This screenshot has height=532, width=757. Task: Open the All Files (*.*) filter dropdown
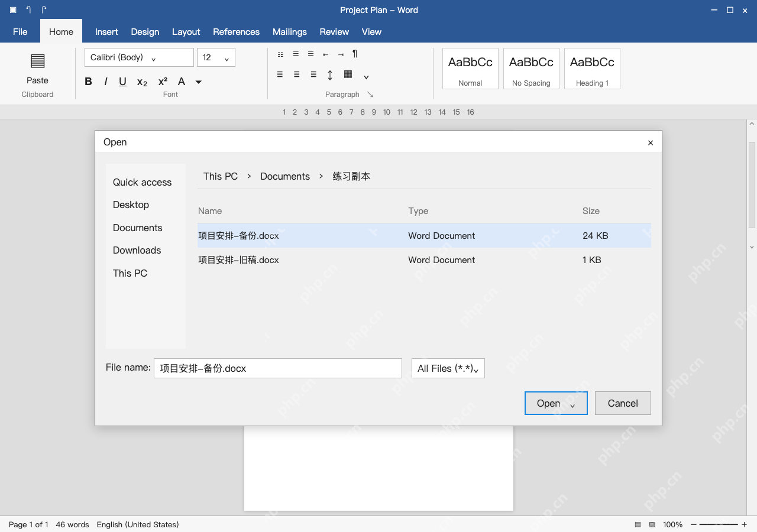[448, 368]
